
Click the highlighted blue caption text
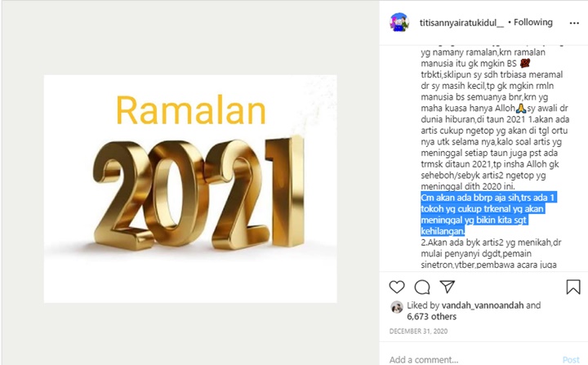[x=488, y=214]
